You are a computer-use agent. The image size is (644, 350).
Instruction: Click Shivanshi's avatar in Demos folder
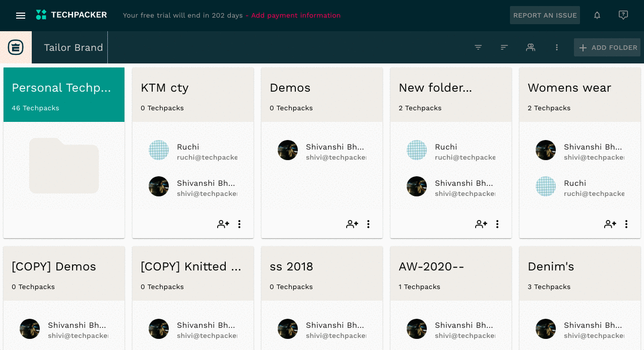click(288, 150)
